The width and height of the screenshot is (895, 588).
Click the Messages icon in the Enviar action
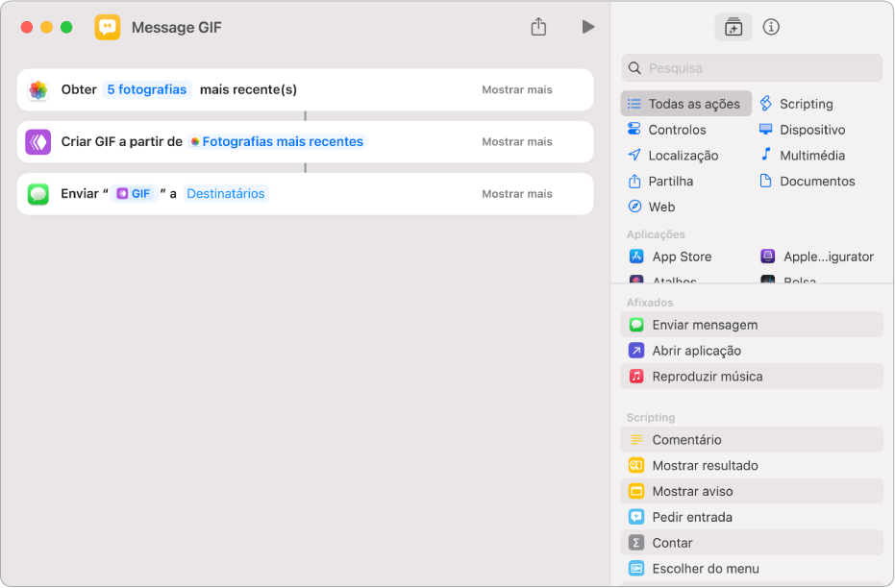point(38,193)
